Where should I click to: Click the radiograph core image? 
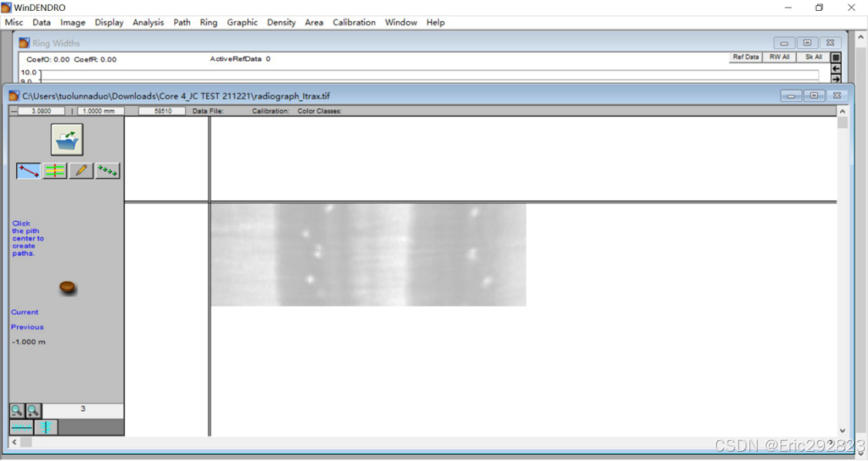[368, 254]
